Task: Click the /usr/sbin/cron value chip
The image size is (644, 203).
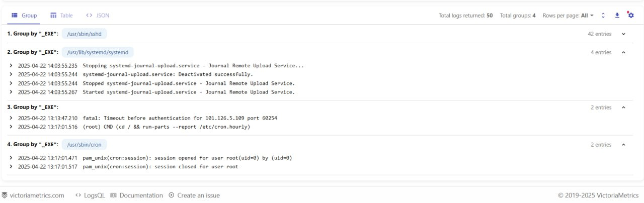Action: [x=84, y=145]
